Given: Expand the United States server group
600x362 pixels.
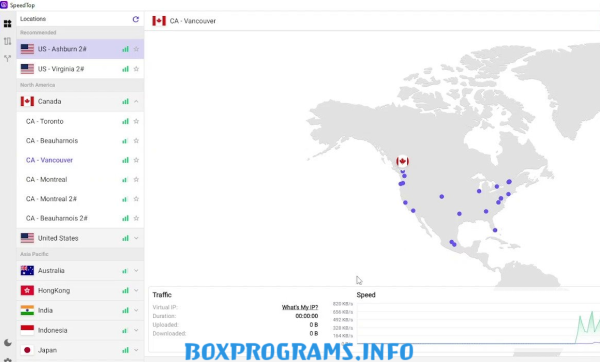Looking at the screenshot, I should pyautogui.click(x=136, y=238).
